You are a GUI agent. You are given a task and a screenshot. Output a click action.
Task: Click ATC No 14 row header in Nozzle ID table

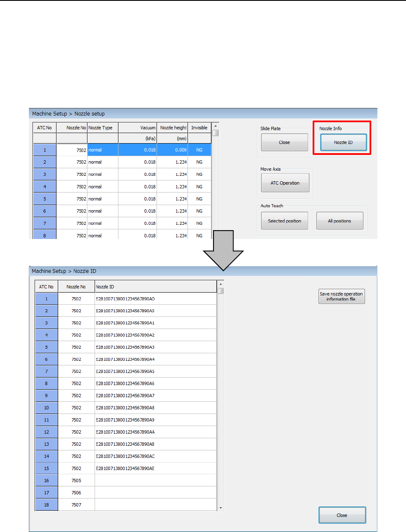pos(46,456)
